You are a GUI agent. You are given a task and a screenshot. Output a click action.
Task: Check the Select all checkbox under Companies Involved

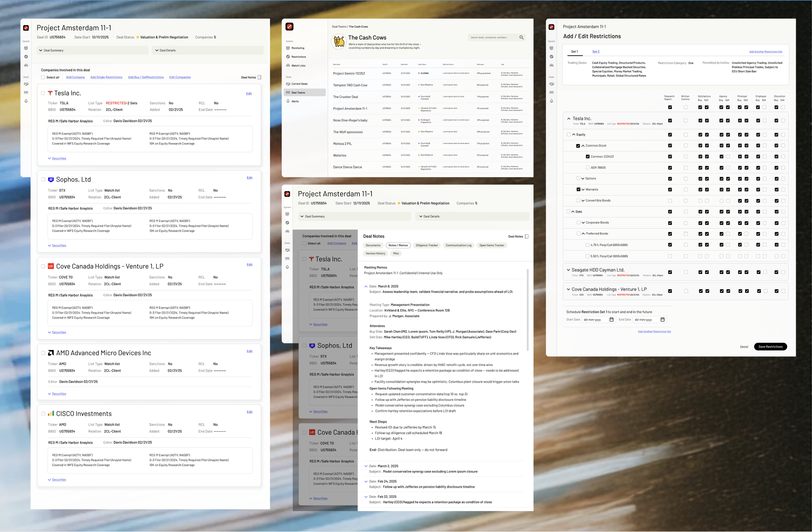coord(43,78)
